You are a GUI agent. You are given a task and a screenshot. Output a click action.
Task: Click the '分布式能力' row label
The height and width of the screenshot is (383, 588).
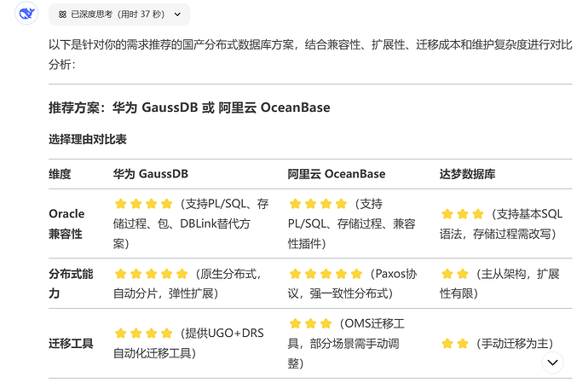point(71,283)
